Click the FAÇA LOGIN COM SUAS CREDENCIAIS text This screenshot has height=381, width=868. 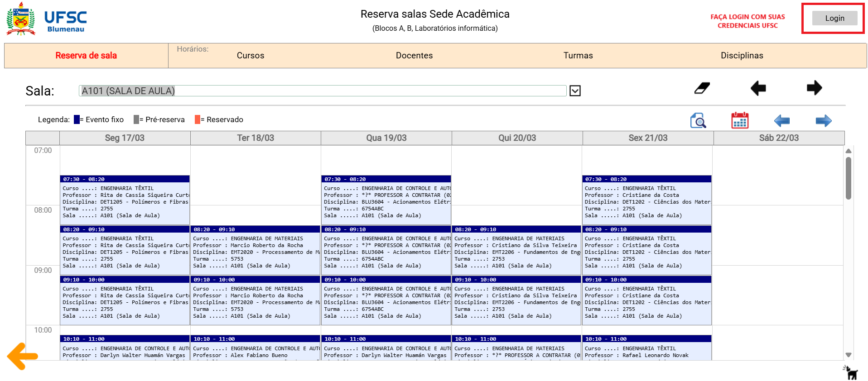pyautogui.click(x=747, y=21)
